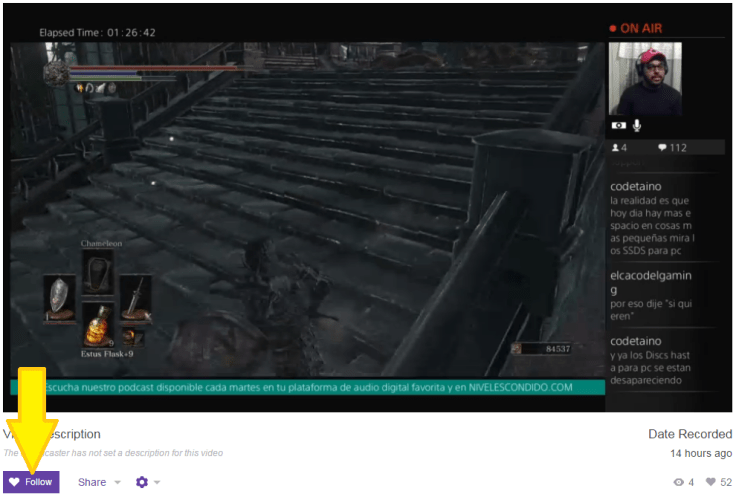Click the streamer webcam thumbnail
Image resolution: width=736 pixels, height=497 pixels.
645,78
